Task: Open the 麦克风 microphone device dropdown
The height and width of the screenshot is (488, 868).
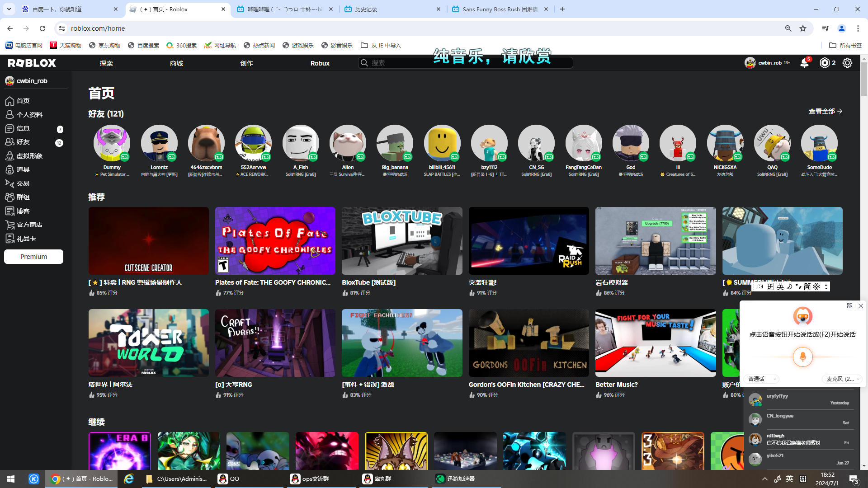Action: point(841,379)
